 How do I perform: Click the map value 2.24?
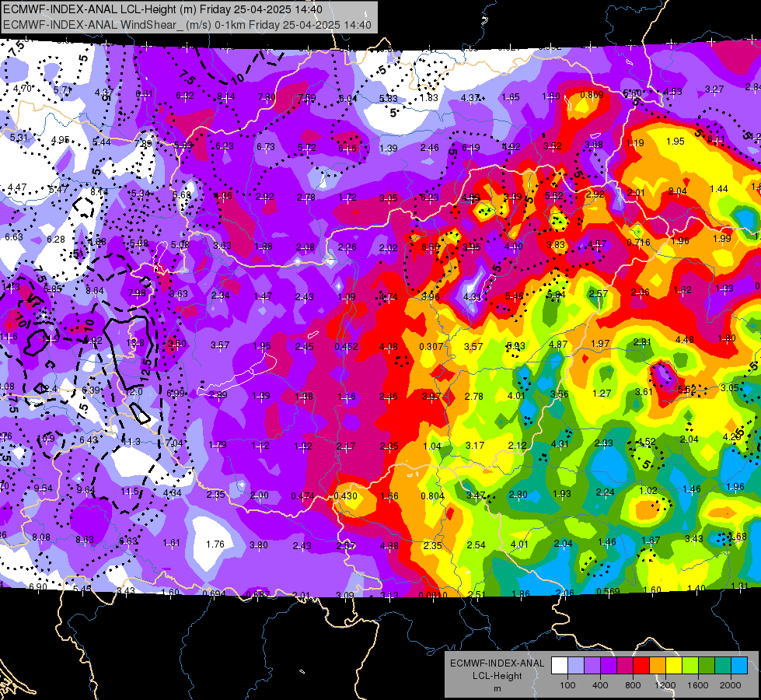(606, 492)
